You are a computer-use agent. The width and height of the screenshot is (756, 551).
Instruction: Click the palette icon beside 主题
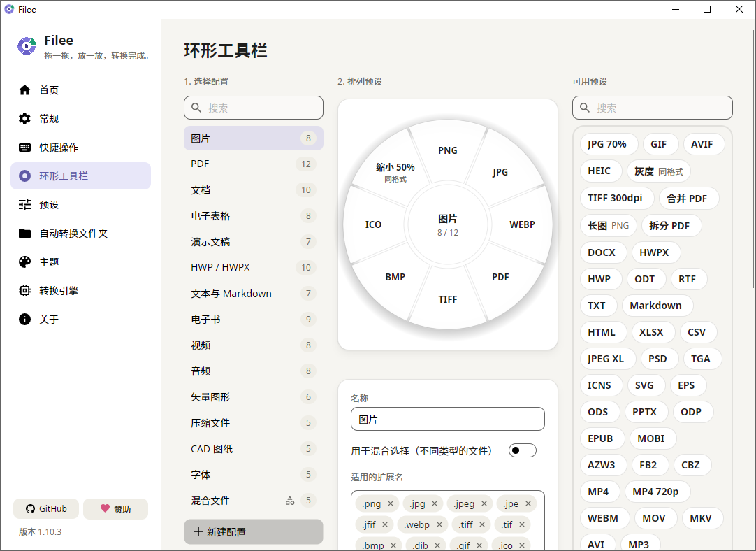24,262
